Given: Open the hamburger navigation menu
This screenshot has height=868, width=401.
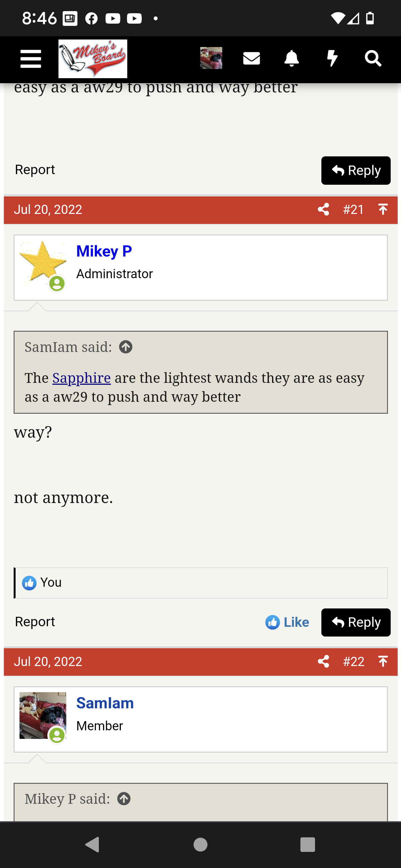Looking at the screenshot, I should click(x=31, y=59).
